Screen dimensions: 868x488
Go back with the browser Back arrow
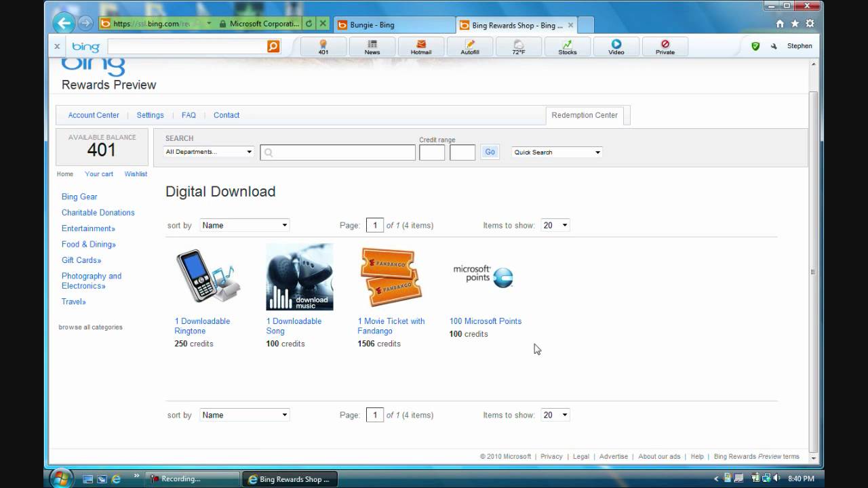64,24
